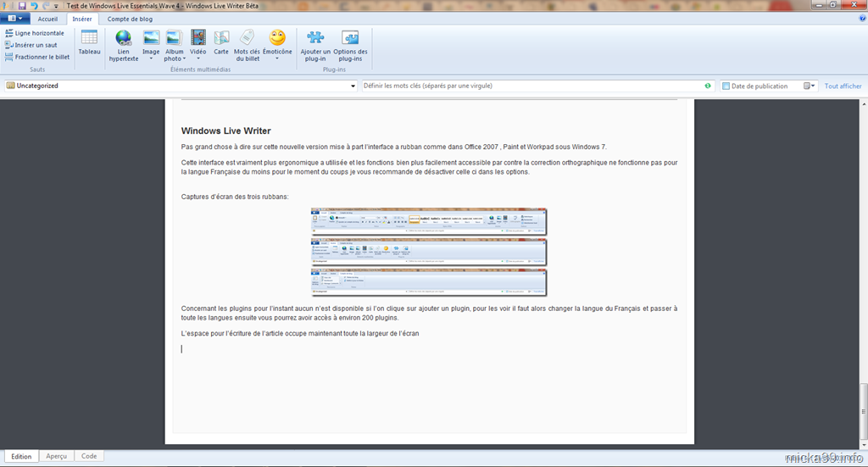Click the paragraph starting Concernant les plugins
The height and width of the screenshot is (467, 868).
click(429, 314)
